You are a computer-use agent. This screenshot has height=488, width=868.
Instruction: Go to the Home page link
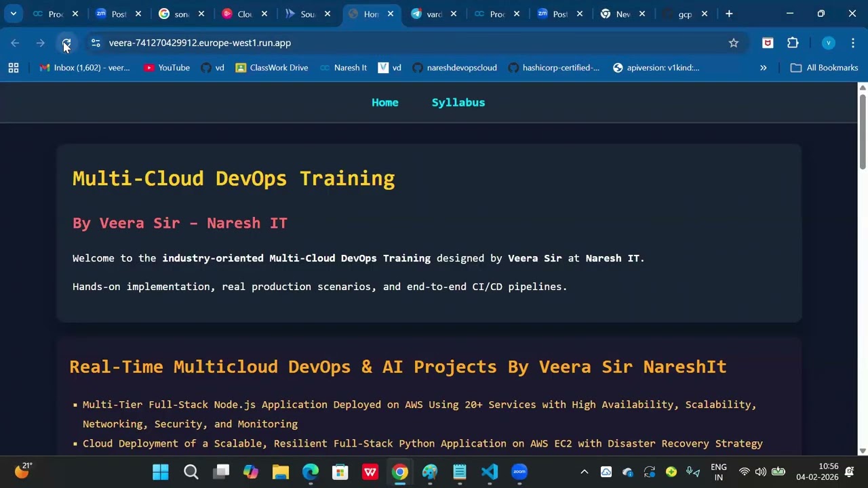point(384,102)
